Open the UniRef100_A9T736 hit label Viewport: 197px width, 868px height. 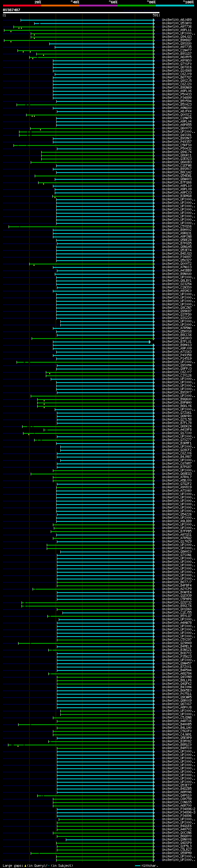[x=177, y=26]
